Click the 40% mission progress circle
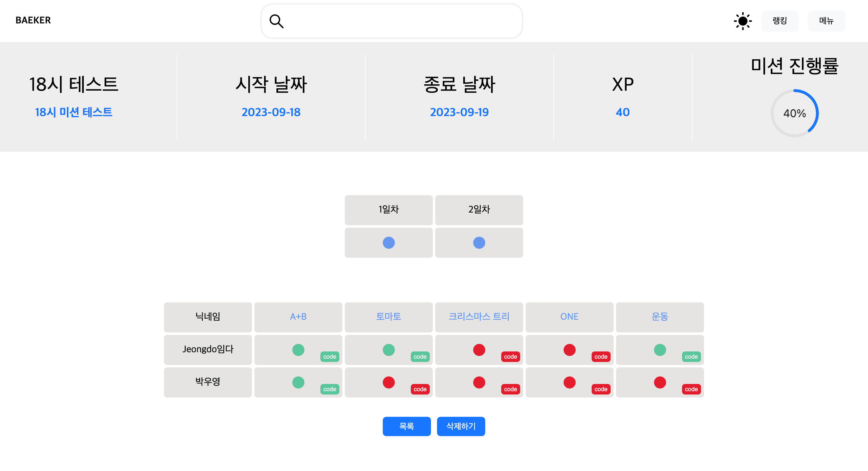This screenshot has width=868, height=471. pos(794,114)
